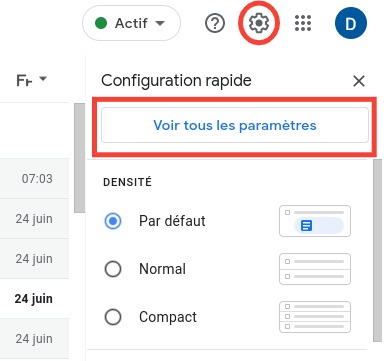
Task: Open the unread bold 24 juin email
Action: 34,299
